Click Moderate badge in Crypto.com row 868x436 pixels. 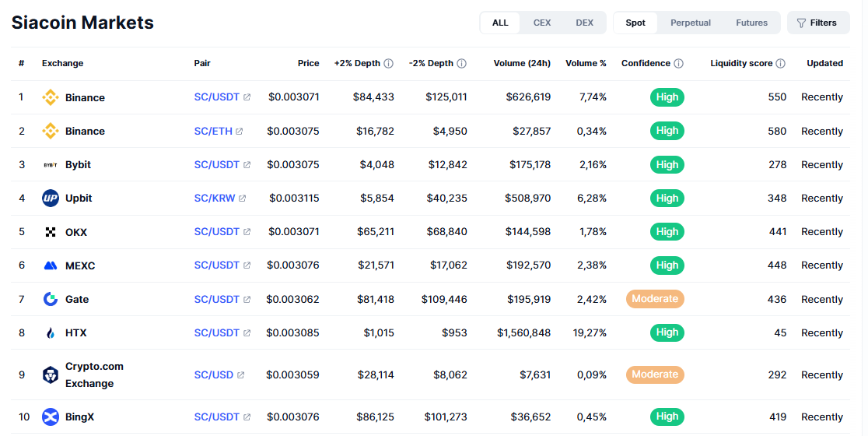click(x=655, y=375)
